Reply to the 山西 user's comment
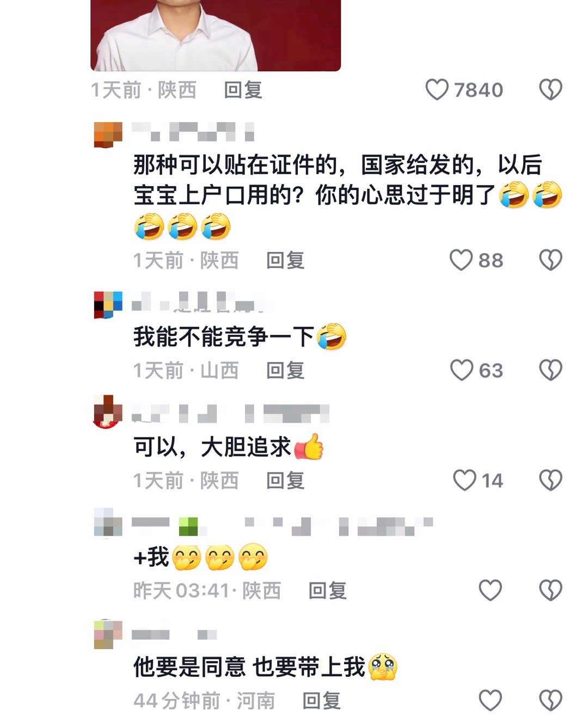 click(x=285, y=370)
